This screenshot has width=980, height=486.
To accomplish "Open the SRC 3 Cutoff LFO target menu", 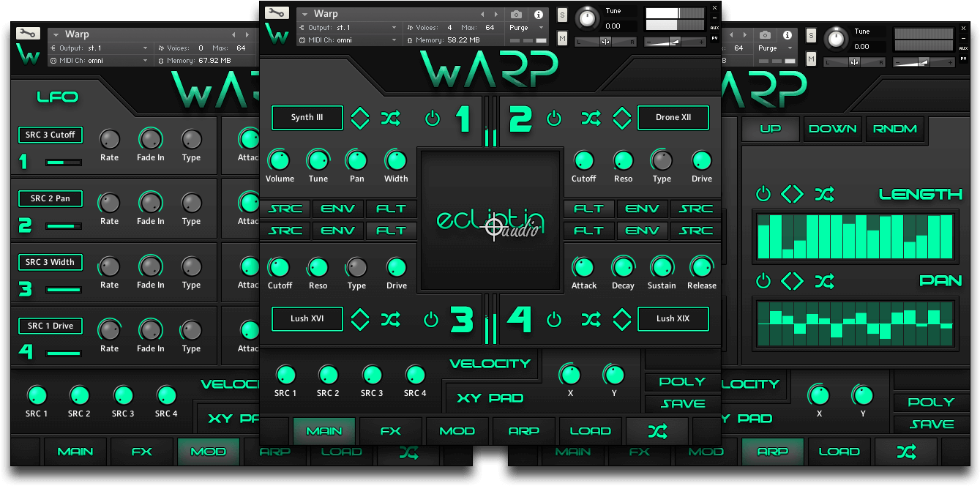I will [x=51, y=135].
